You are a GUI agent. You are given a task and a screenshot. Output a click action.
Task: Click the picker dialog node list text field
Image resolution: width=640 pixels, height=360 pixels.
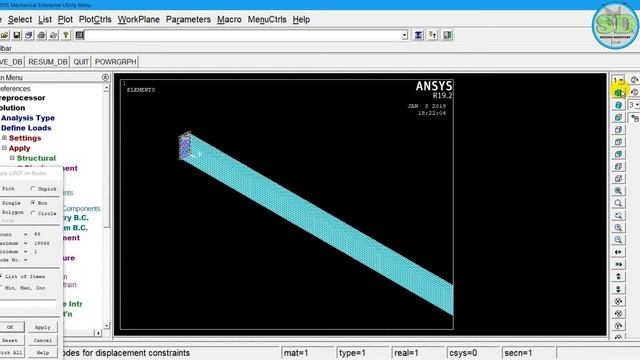point(28,304)
